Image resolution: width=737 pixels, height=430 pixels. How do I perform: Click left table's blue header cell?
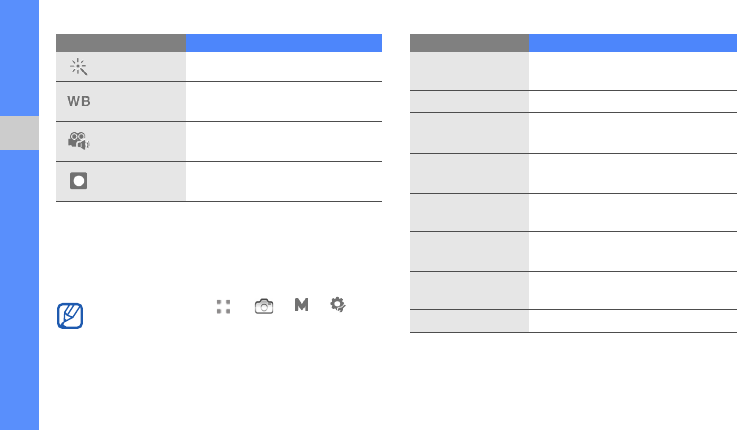coord(283,43)
